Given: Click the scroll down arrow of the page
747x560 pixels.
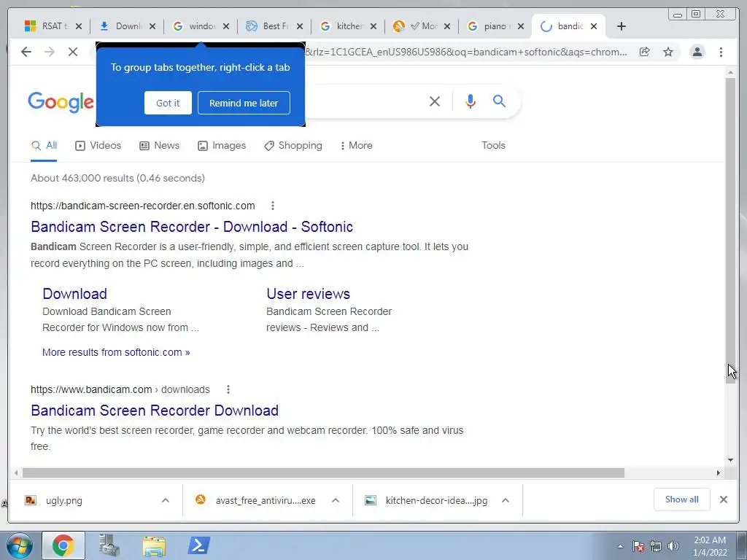Looking at the screenshot, I should [x=730, y=460].
